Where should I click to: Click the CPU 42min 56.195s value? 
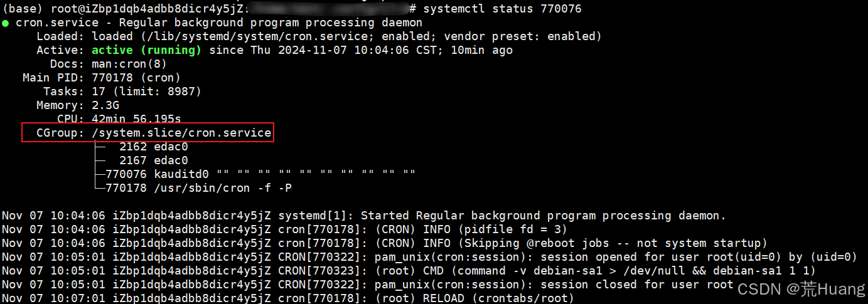pos(136,118)
